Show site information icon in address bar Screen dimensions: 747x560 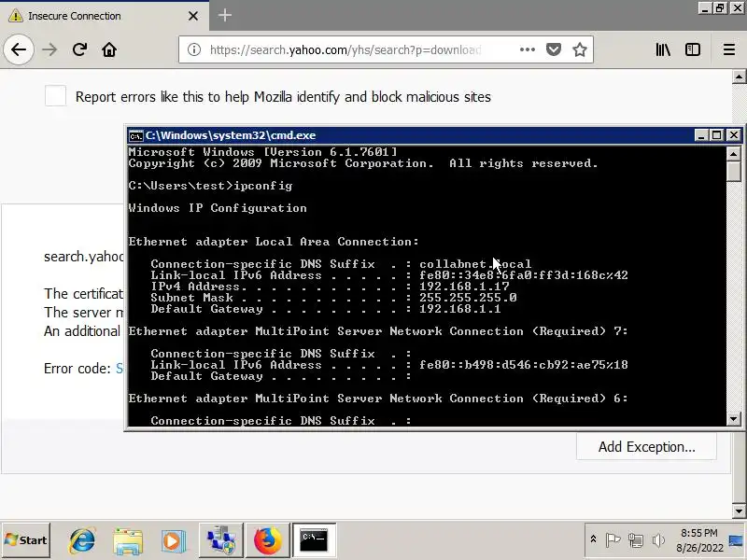click(194, 49)
